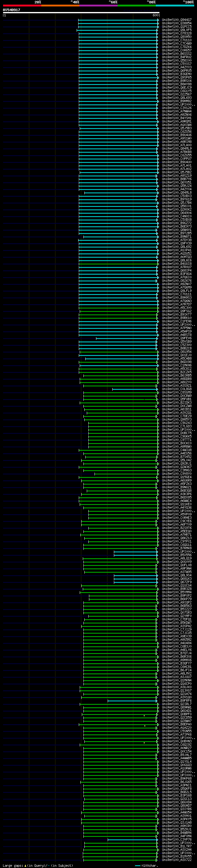Viewport: 197px width, 868px height.
Task: Click the UniRef100_B6DX98 label
Action: point(177,362)
